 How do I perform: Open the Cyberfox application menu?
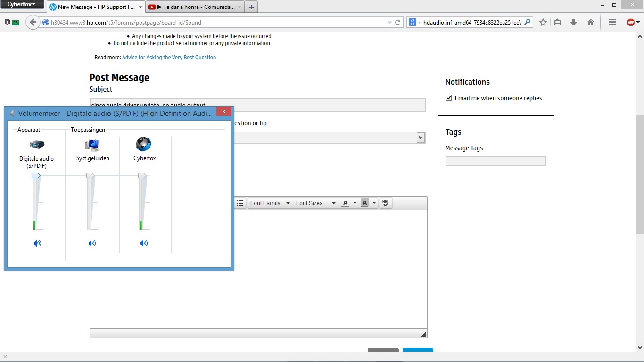point(22,4)
